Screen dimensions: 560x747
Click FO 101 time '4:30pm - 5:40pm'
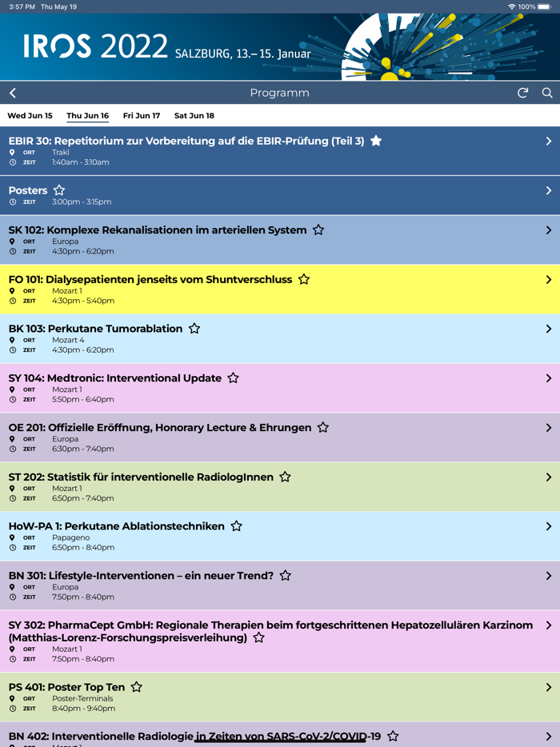click(x=83, y=301)
